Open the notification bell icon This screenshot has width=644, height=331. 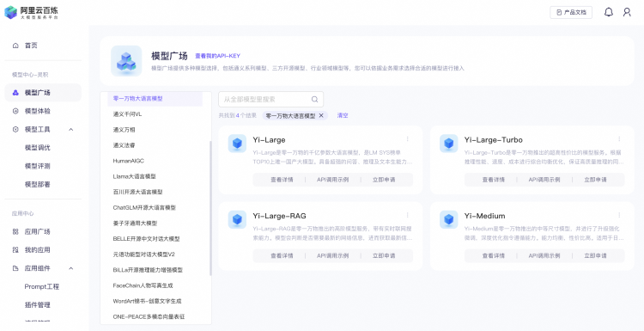pos(608,12)
